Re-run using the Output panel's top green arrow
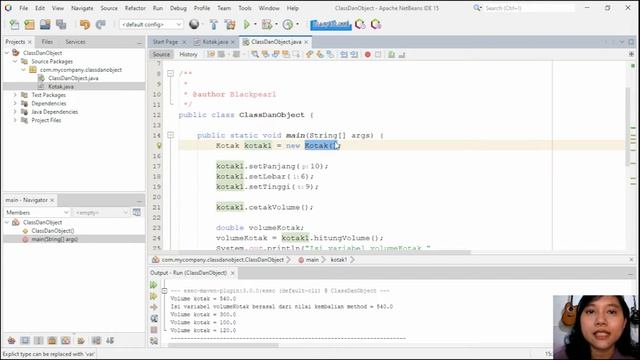 pyautogui.click(x=154, y=285)
